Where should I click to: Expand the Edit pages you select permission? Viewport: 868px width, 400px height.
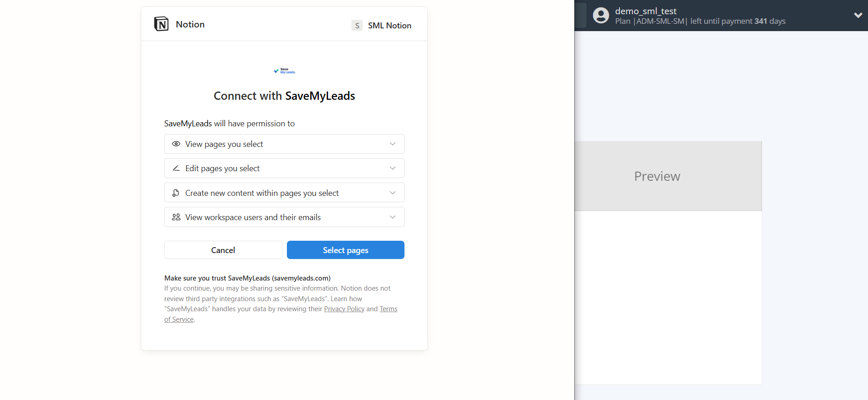(x=392, y=168)
